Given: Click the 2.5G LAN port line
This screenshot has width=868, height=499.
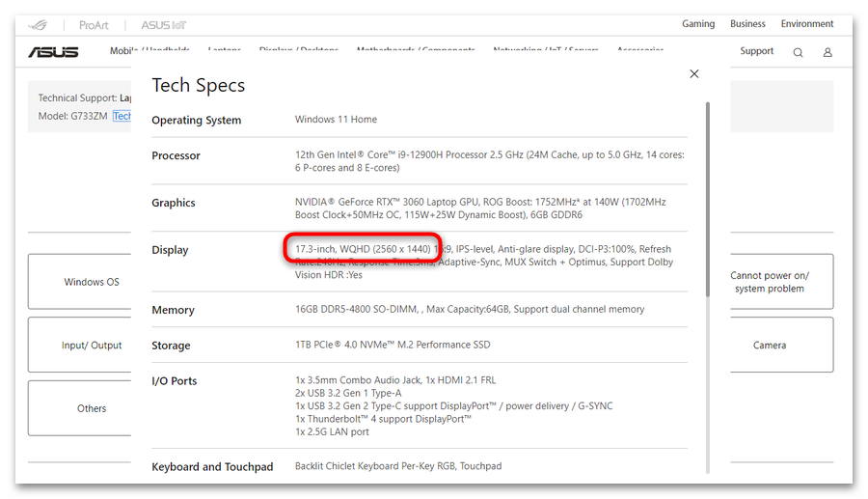Looking at the screenshot, I should tap(332, 431).
